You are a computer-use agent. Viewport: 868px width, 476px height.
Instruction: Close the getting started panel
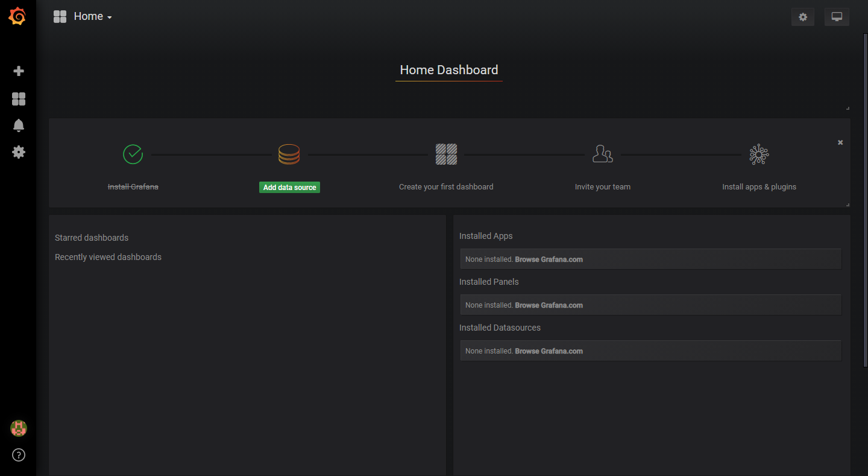coord(840,142)
